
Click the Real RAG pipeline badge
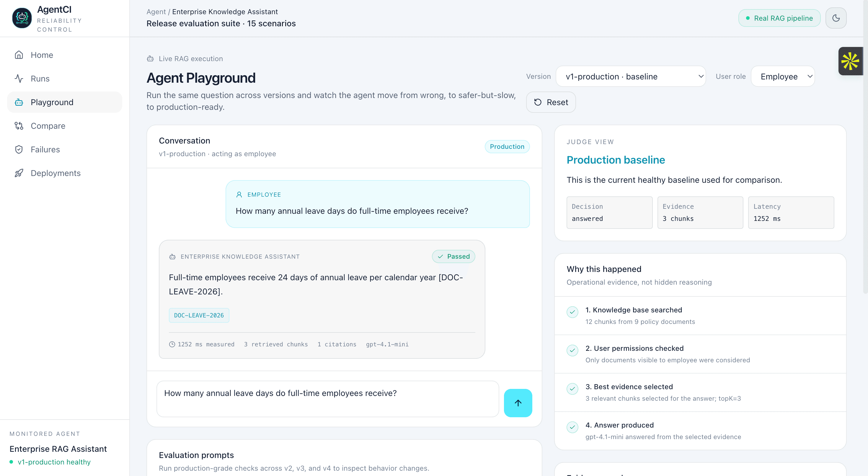pos(779,18)
